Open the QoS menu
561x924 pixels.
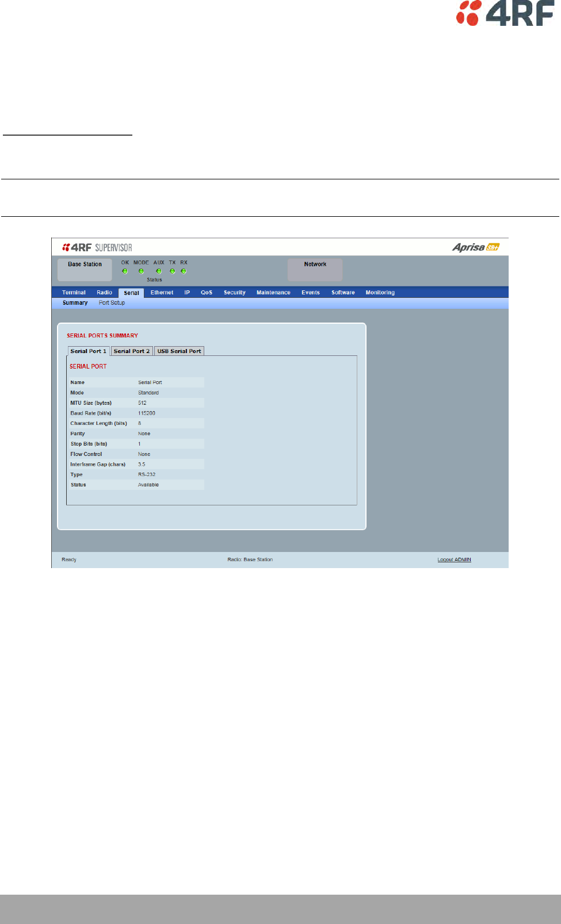tap(207, 293)
